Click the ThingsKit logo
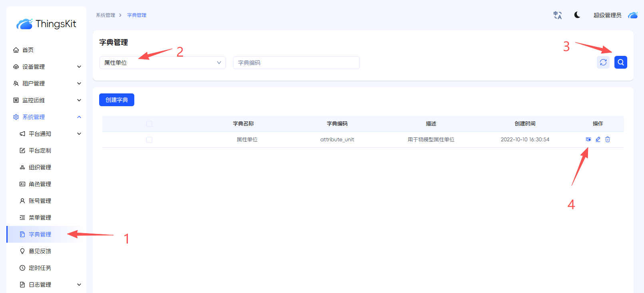Screen dimensions: 644x293 (x=46, y=24)
